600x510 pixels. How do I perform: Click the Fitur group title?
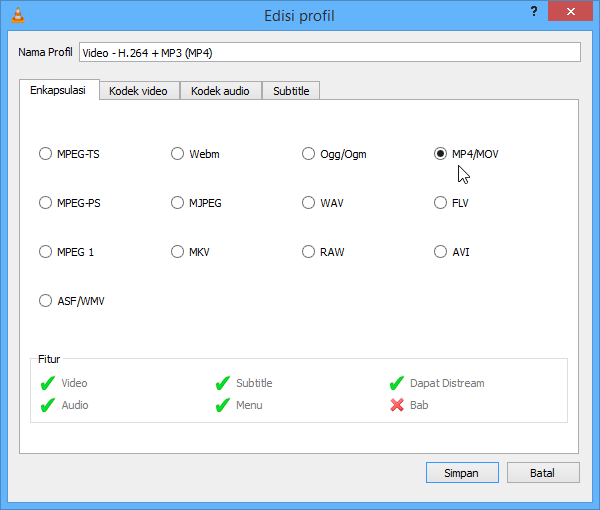pos(49,359)
